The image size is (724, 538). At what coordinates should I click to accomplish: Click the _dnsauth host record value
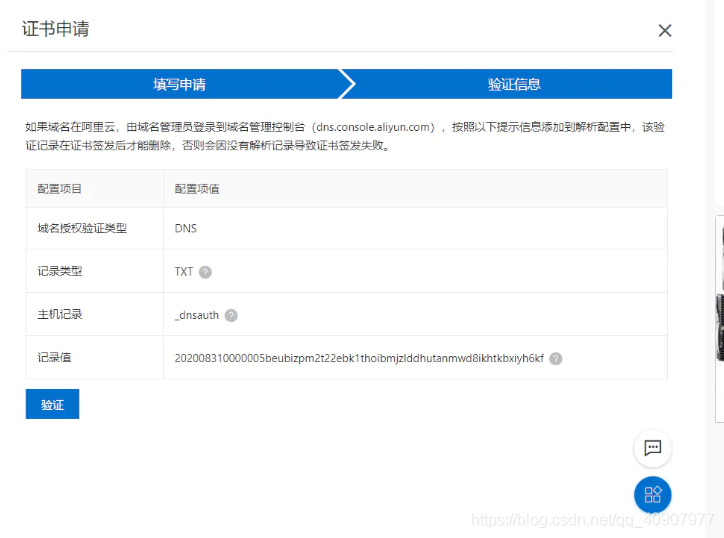197,315
